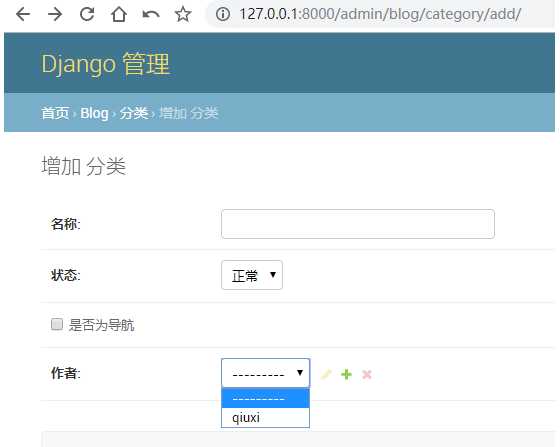Go back to the previous page
Viewport: 560px width, 447px height.
click(23, 14)
